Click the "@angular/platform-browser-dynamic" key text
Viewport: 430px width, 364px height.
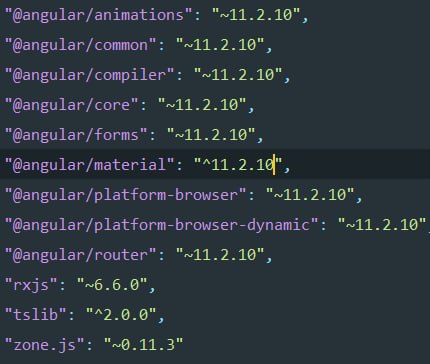161,225
